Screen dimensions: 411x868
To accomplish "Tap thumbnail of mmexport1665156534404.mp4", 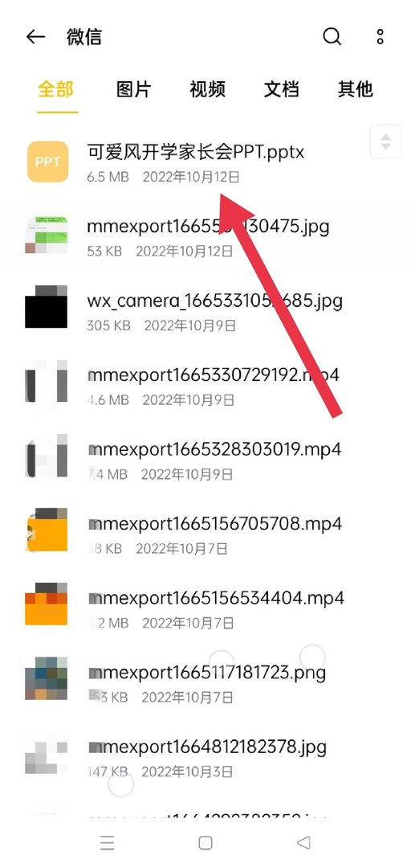I will click(47, 604).
